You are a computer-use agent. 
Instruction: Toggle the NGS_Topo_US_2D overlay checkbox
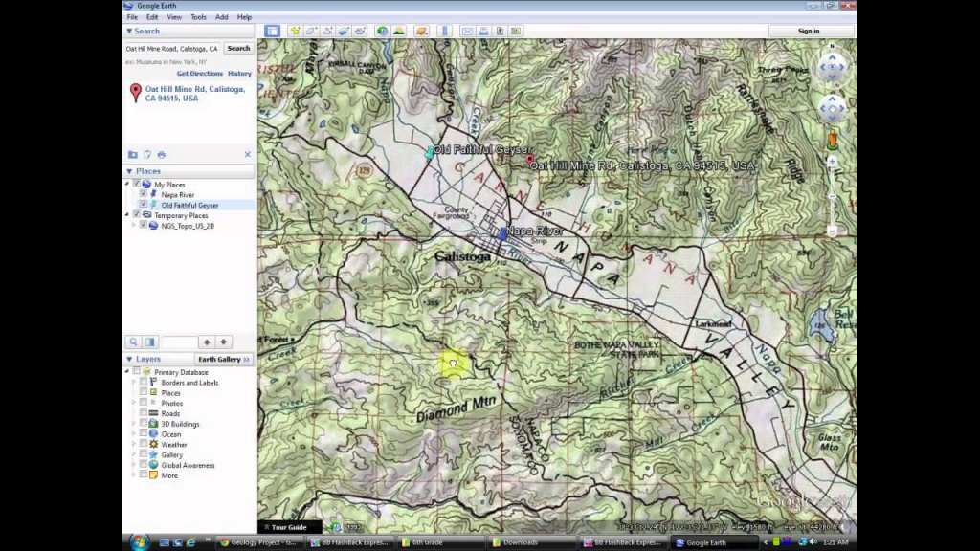[144, 226]
